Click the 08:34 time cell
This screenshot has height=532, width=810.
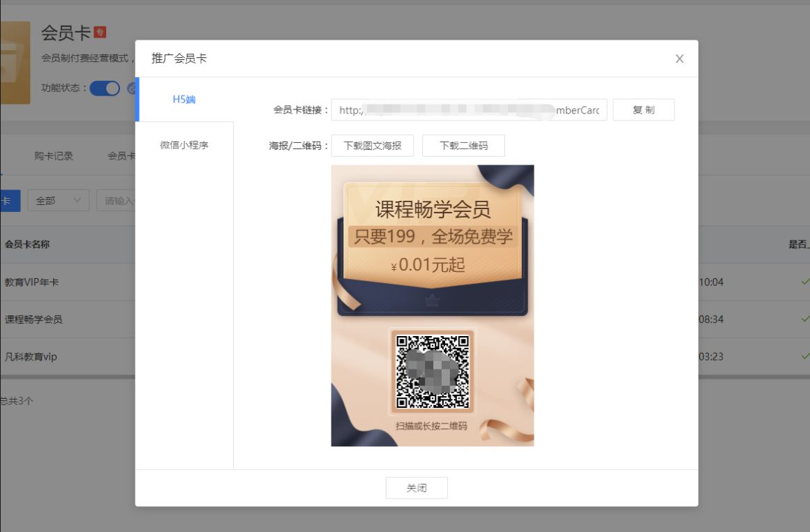(x=711, y=320)
